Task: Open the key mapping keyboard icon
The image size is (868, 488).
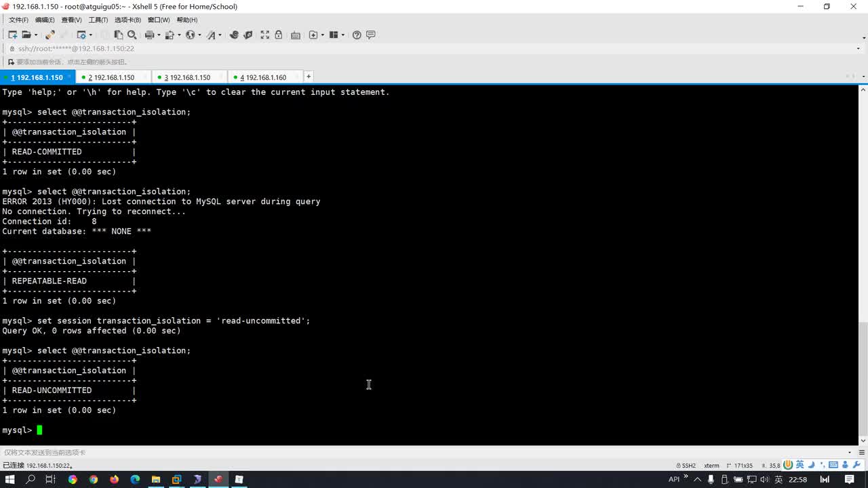Action: click(296, 35)
